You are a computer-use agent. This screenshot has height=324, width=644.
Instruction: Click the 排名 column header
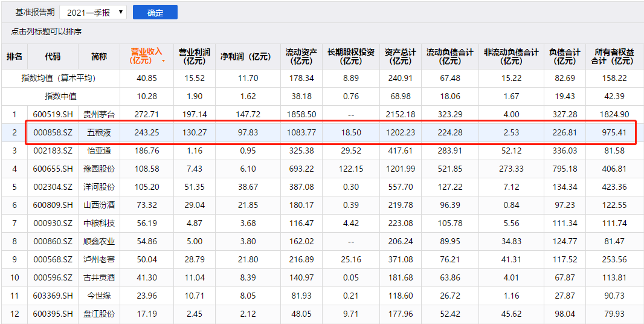(14, 57)
